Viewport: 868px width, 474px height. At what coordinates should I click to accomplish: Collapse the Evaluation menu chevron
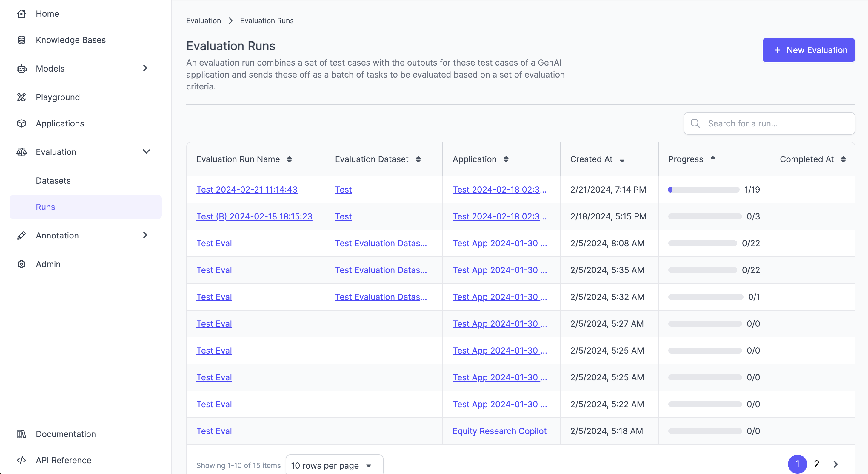(146, 151)
